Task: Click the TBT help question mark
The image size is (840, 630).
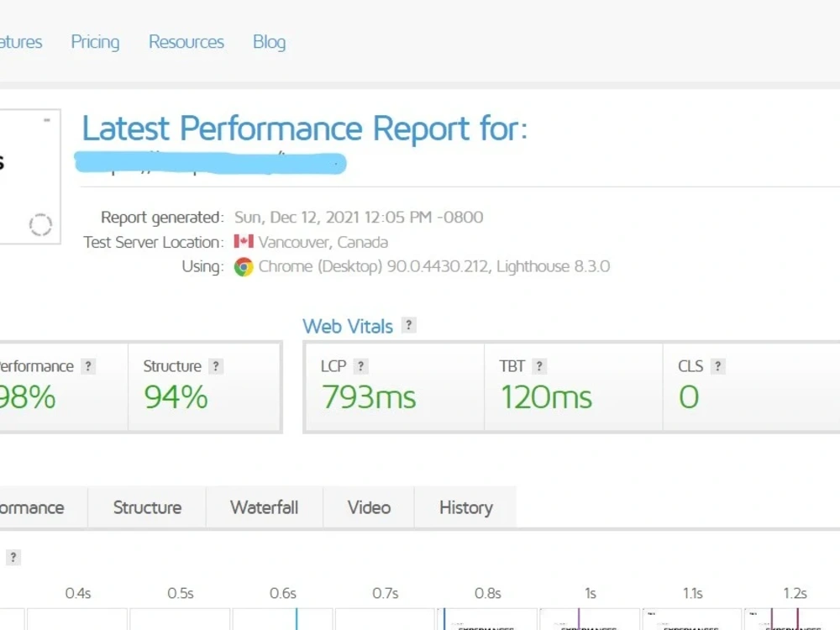Action: pos(539,366)
